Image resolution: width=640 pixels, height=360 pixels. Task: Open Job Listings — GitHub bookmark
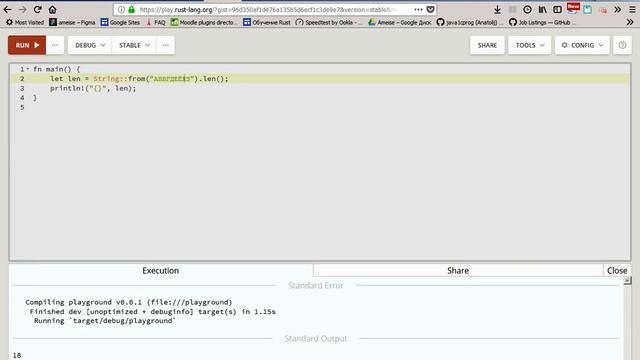coord(542,22)
